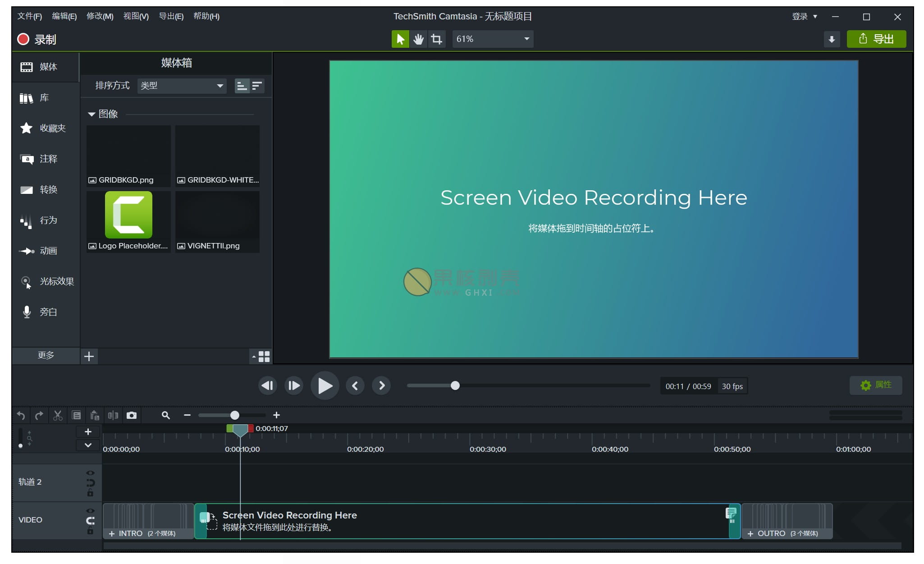Screen dimensions: 924x564
Task: Toggle visibility eye of 轨道 2
Action: 90,473
